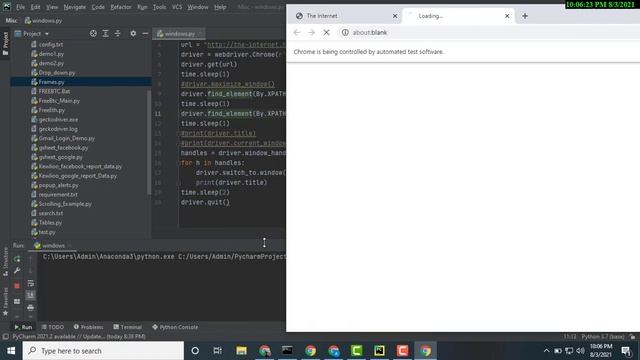The image size is (640, 360).
Task: Click the Expand All icon in Project panel
Action: pyautogui.click(x=105, y=33)
